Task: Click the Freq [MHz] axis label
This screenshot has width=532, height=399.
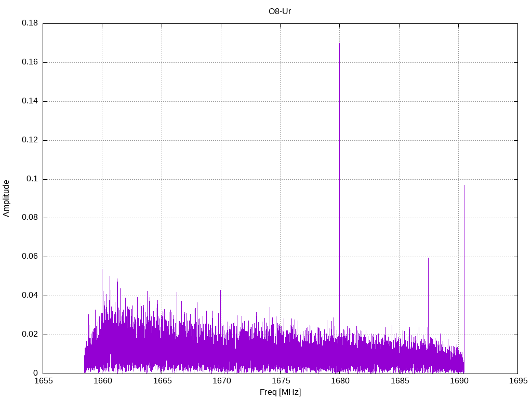Action: coord(280,392)
